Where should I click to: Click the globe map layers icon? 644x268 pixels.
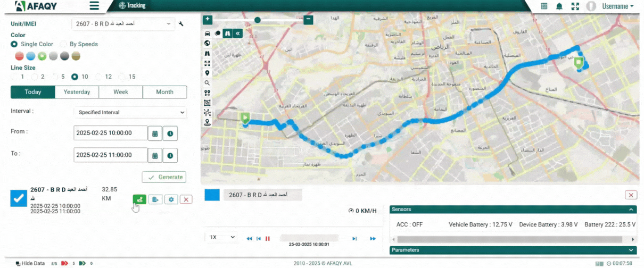tap(207, 43)
